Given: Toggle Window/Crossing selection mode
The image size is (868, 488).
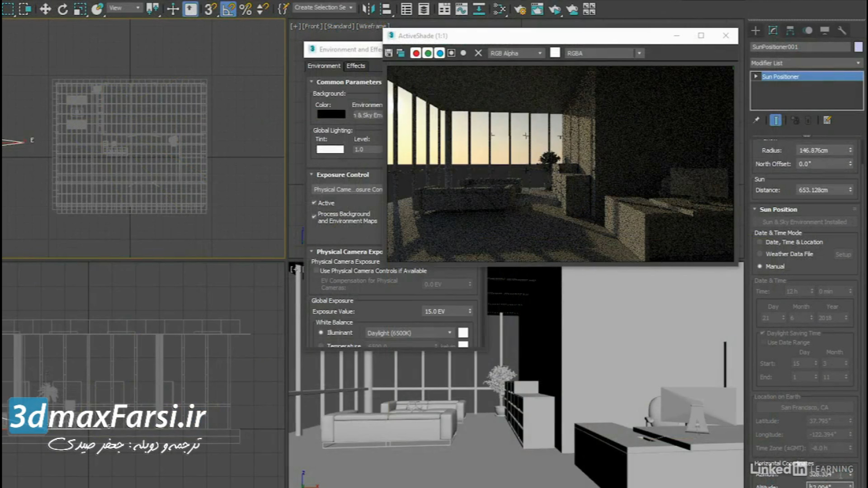Looking at the screenshot, I should point(25,9).
